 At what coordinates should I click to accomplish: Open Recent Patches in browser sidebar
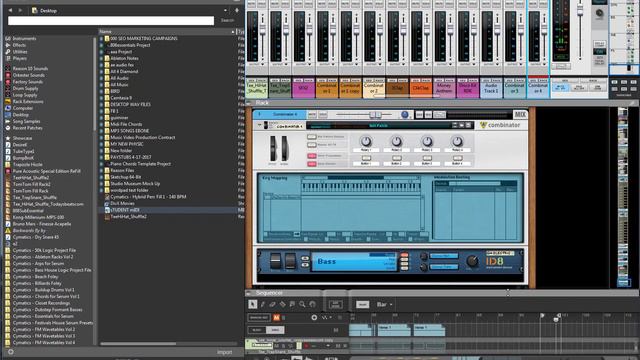click(x=27, y=128)
